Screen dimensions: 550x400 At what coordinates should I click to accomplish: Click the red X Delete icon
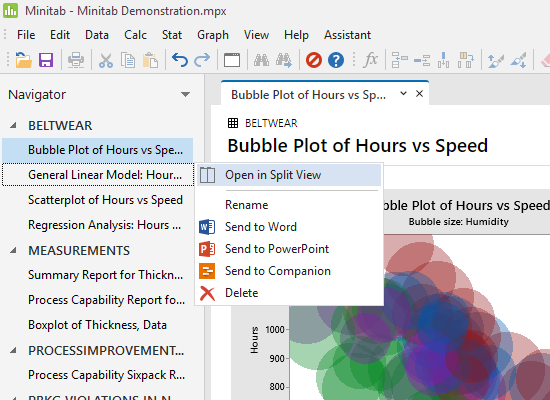(x=207, y=293)
